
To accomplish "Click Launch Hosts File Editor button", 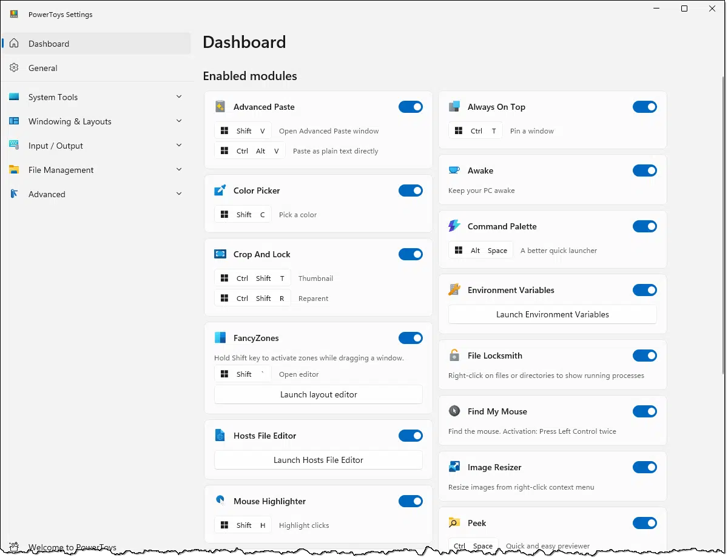I will (318, 460).
